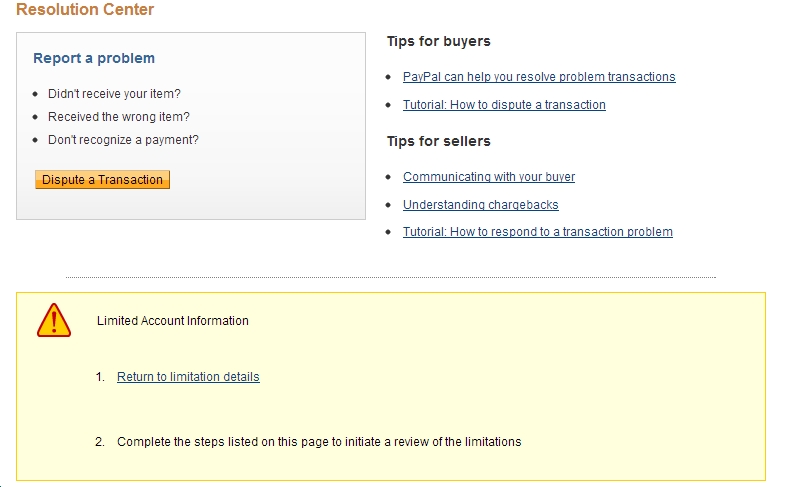Click the 'Don't recognize a payment?' text
This screenshot has height=487, width=787.
(x=123, y=140)
